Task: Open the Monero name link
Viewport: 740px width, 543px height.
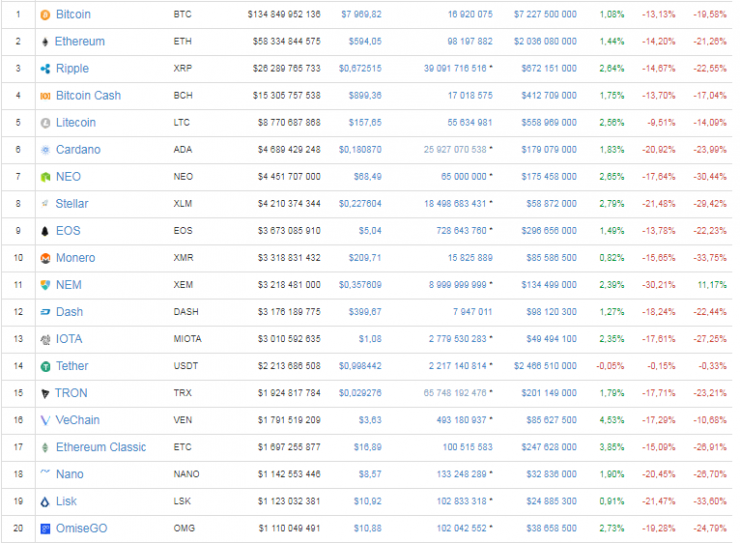Action: tap(76, 258)
